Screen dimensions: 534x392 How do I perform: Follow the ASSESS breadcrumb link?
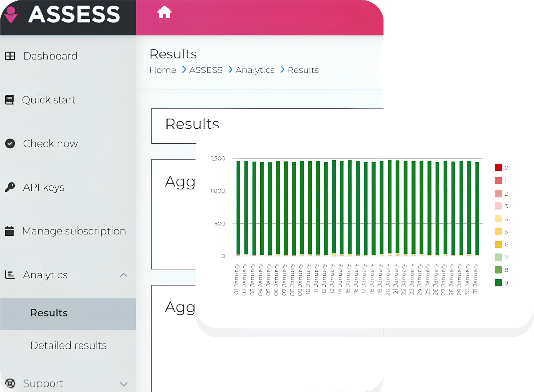[x=206, y=70]
